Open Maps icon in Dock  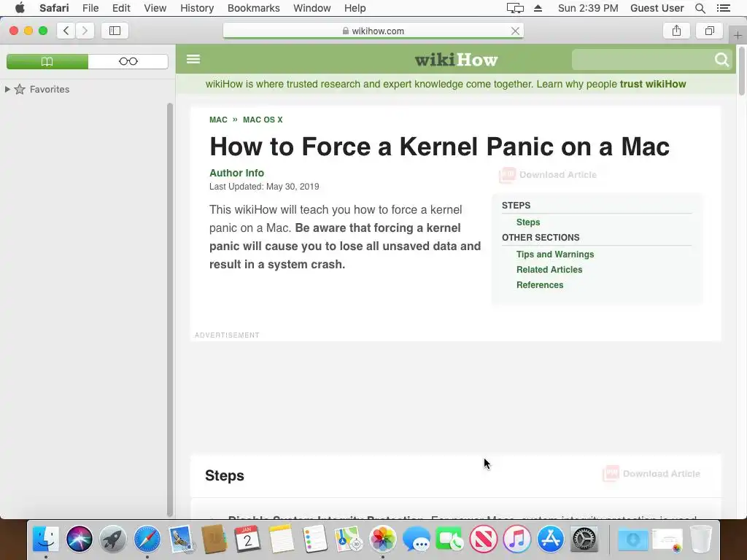(349, 539)
